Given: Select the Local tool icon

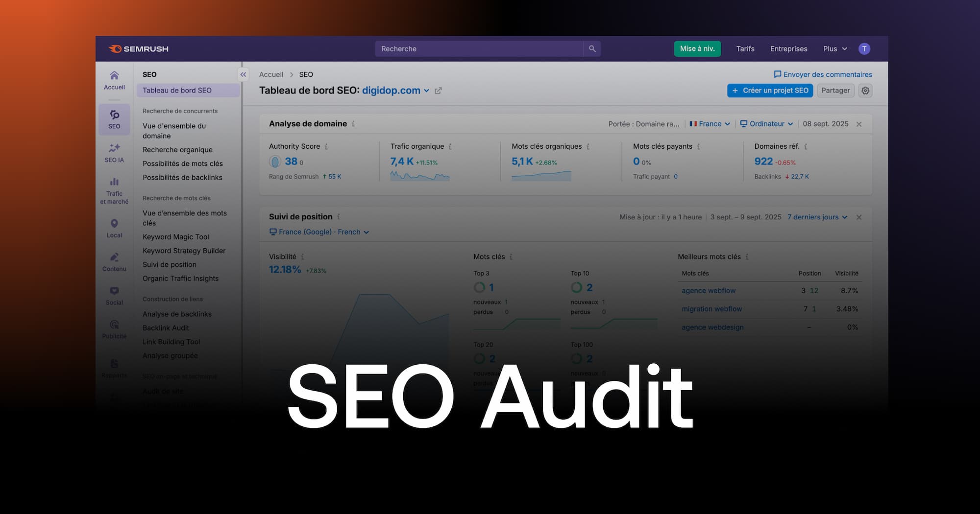Looking at the screenshot, I should (114, 225).
